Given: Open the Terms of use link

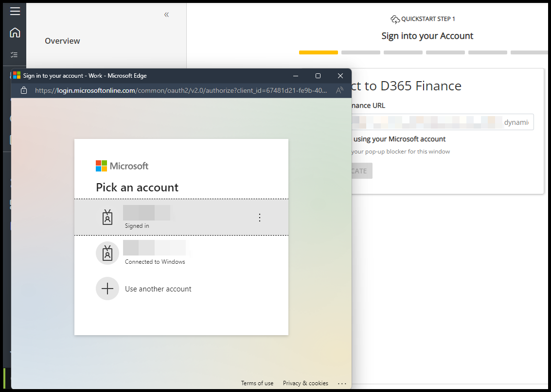Looking at the screenshot, I should pyautogui.click(x=257, y=383).
